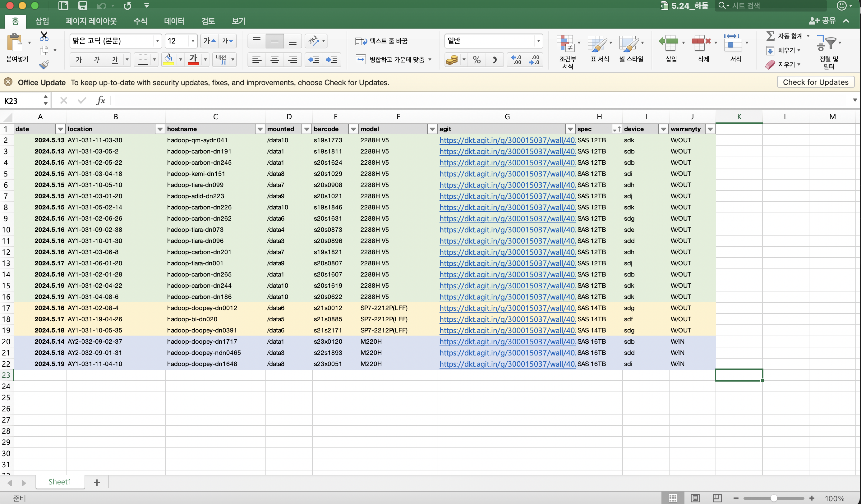This screenshot has width=861, height=504.
Task: Click the Save icon in title bar
Action: point(82,6)
